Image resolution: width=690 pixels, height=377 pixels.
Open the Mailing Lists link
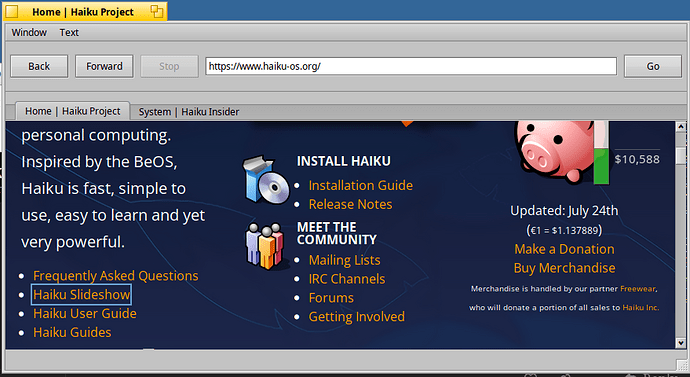(x=345, y=260)
